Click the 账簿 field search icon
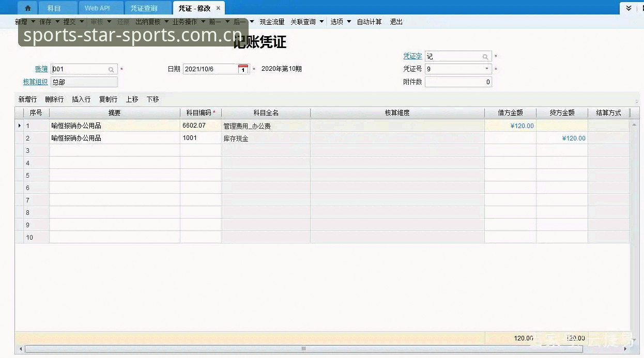This screenshot has height=358, width=644. click(x=111, y=69)
